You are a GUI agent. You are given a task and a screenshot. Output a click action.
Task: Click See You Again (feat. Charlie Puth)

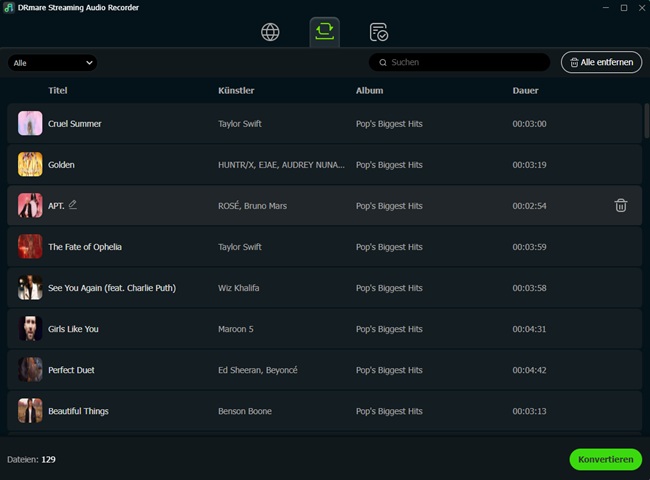[x=112, y=288]
